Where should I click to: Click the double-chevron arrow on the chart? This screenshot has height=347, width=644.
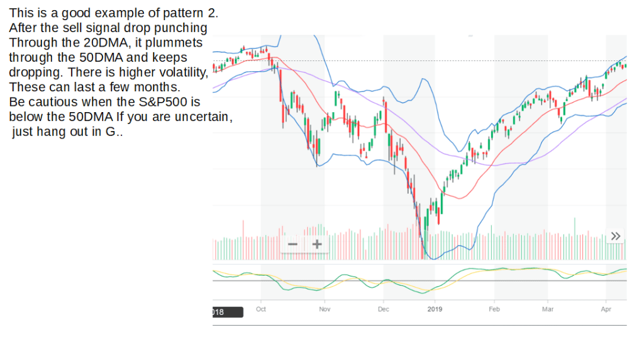[x=616, y=236]
